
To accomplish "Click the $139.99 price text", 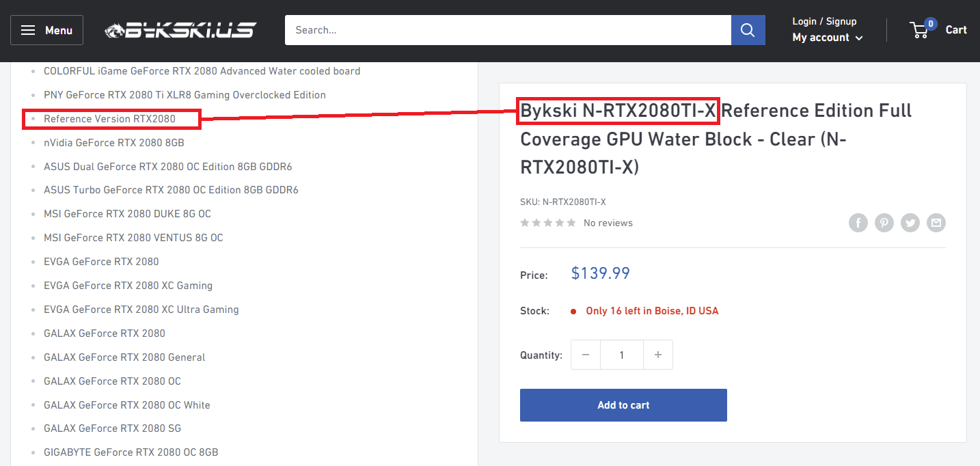I will [600, 273].
